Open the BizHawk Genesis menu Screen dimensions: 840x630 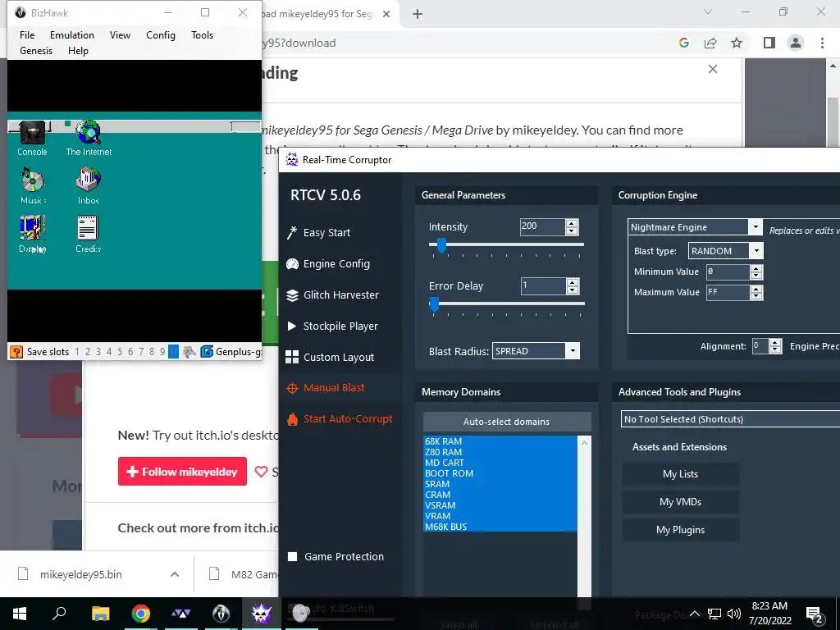(x=36, y=50)
